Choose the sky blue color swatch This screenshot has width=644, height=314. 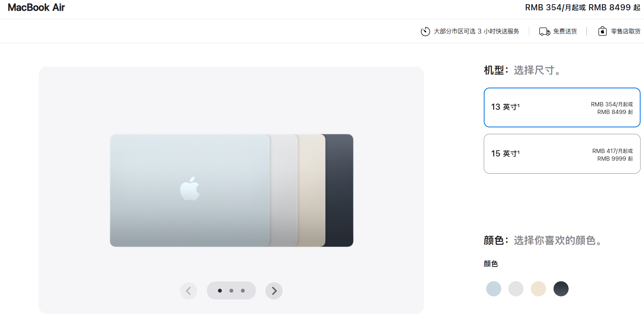(x=494, y=289)
